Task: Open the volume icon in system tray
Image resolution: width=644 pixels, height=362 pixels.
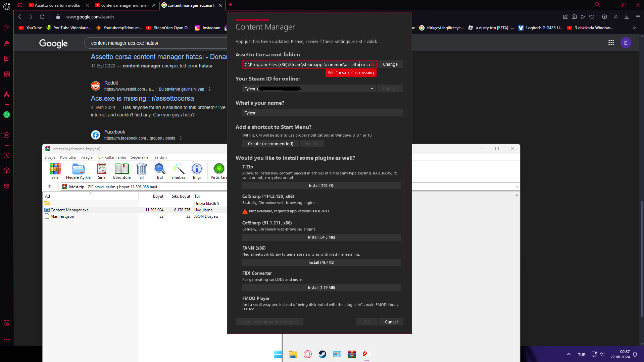Action: [x=602, y=354]
